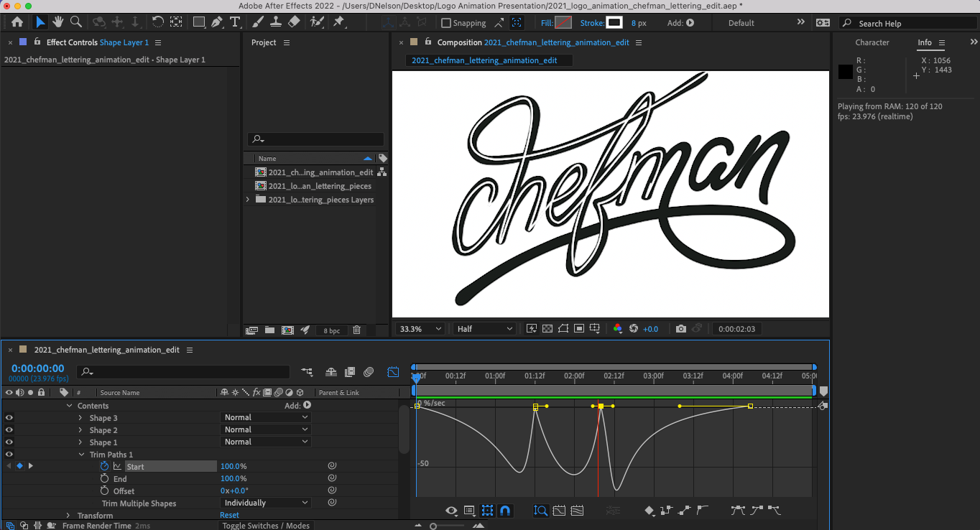Viewport: 980px width, 530px height.
Task: Apply Easy Ease to selected keyframes
Action: pyautogui.click(x=738, y=511)
